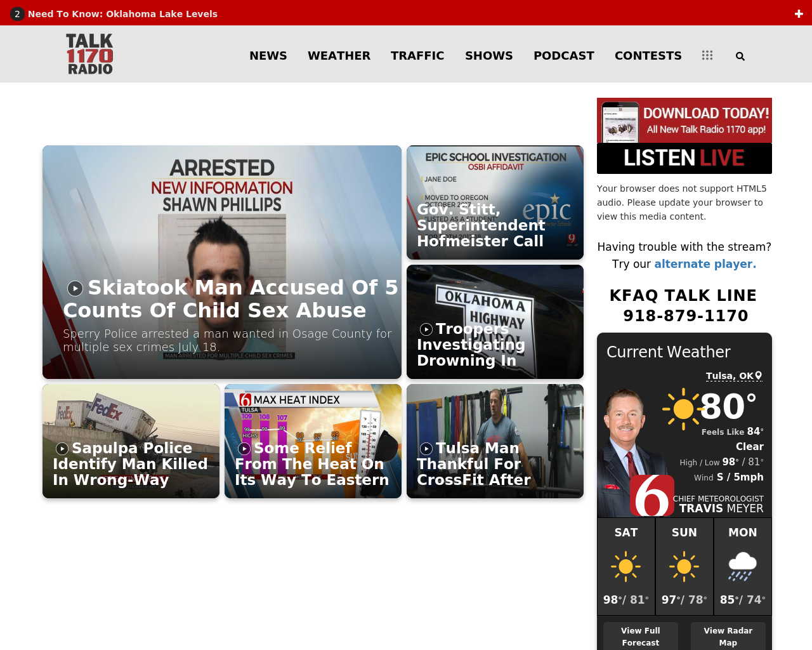This screenshot has height=650, width=812.
Task: Open the alternate player link
Action: click(x=705, y=264)
